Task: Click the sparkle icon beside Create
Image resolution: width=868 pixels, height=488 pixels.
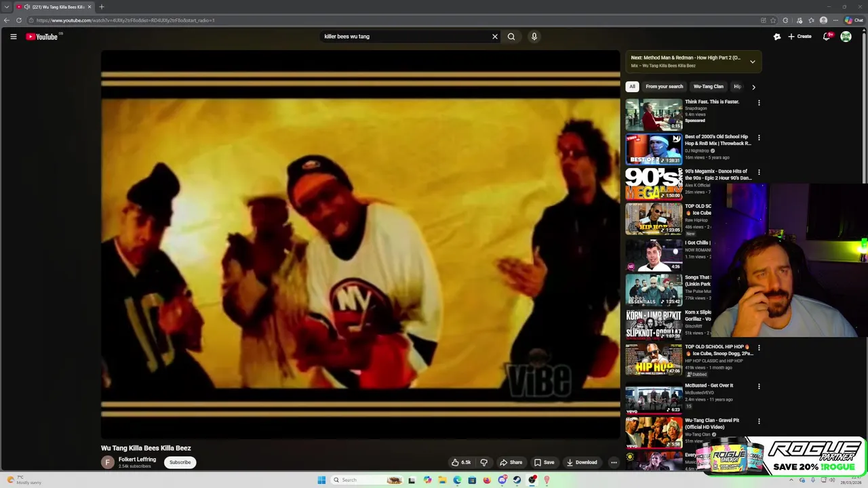Action: [x=777, y=37]
